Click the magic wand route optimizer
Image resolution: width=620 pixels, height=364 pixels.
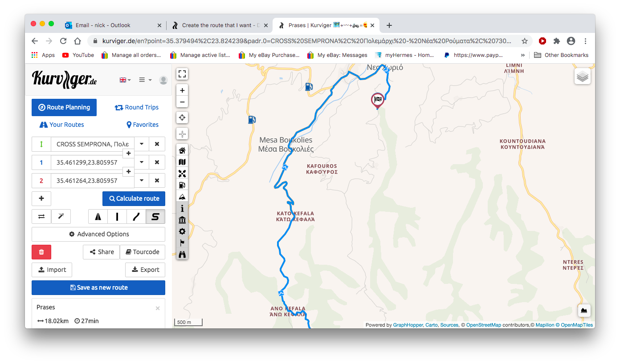point(61,216)
